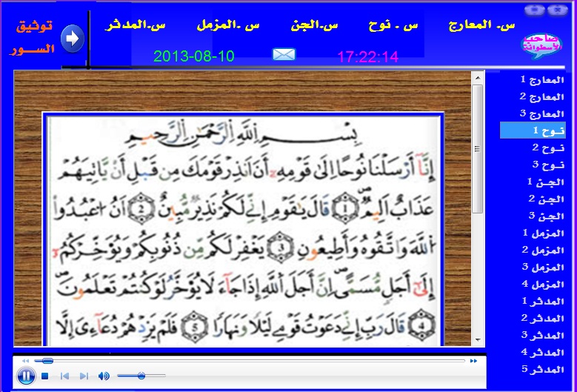Select المزمل 3 in the list
Viewport: 577px width, 392px height.
[x=543, y=267]
